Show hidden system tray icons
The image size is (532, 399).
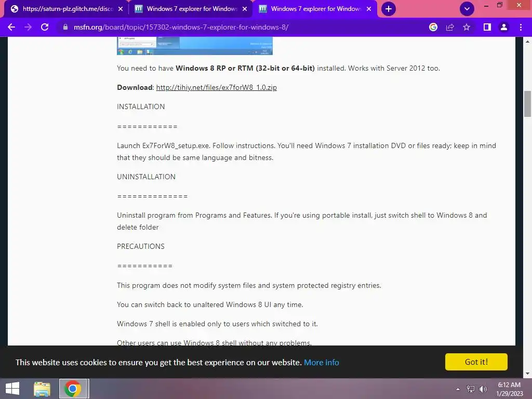[x=458, y=389]
